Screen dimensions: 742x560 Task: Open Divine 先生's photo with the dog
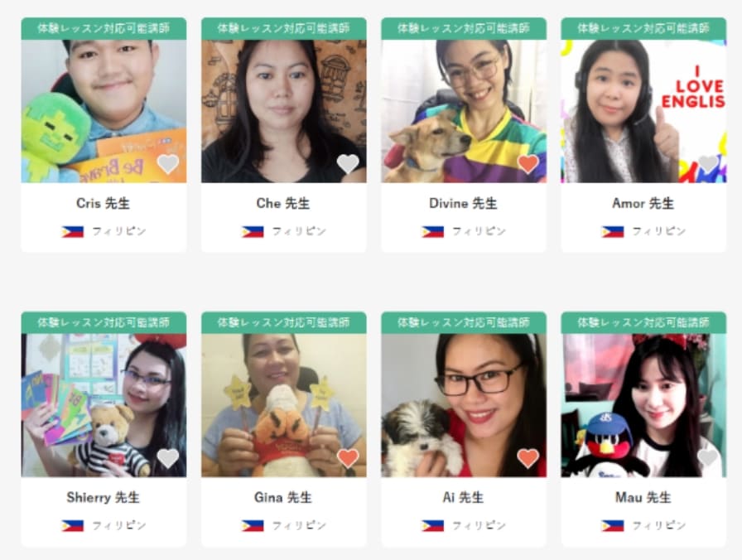tap(464, 111)
